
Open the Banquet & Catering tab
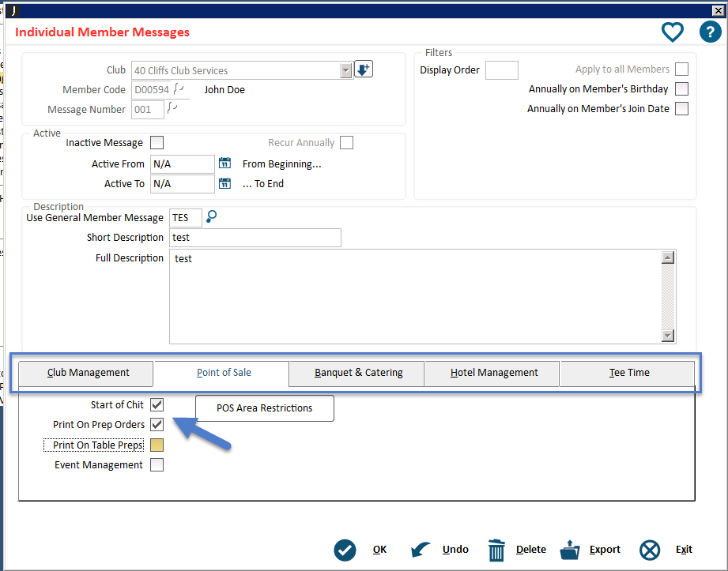coord(357,373)
